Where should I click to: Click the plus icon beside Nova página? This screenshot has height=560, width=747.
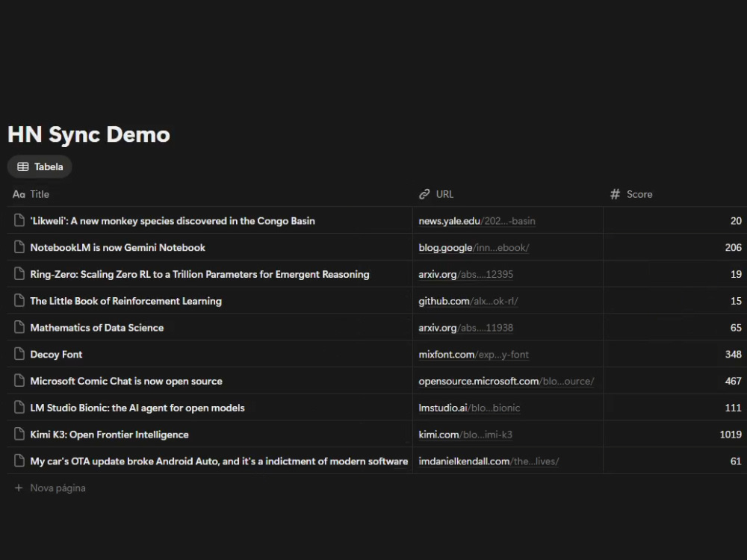coord(19,488)
